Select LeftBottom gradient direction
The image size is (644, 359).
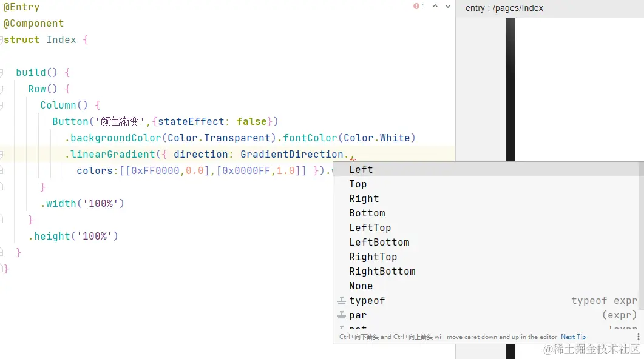click(x=486, y=243)
